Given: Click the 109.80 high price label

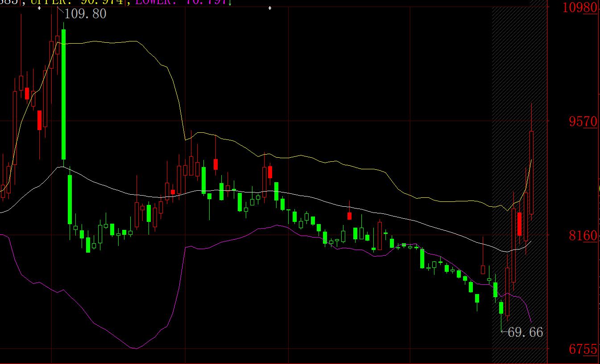Looking at the screenshot, I should pyautogui.click(x=86, y=14).
